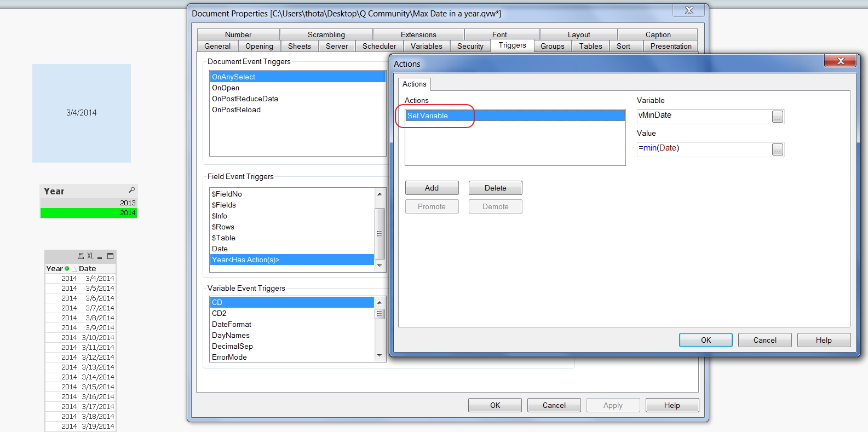The image size is (868, 432).
Task: Click the Triggers tab
Action: click(x=513, y=45)
